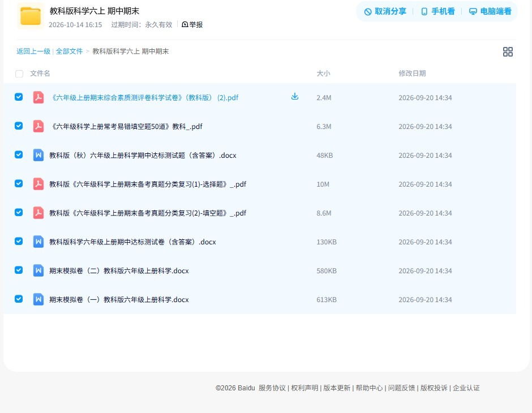Uncheck 期中达标测试卷（含答案） docx checkbox
The width and height of the screenshot is (532, 413).
[x=19, y=241]
